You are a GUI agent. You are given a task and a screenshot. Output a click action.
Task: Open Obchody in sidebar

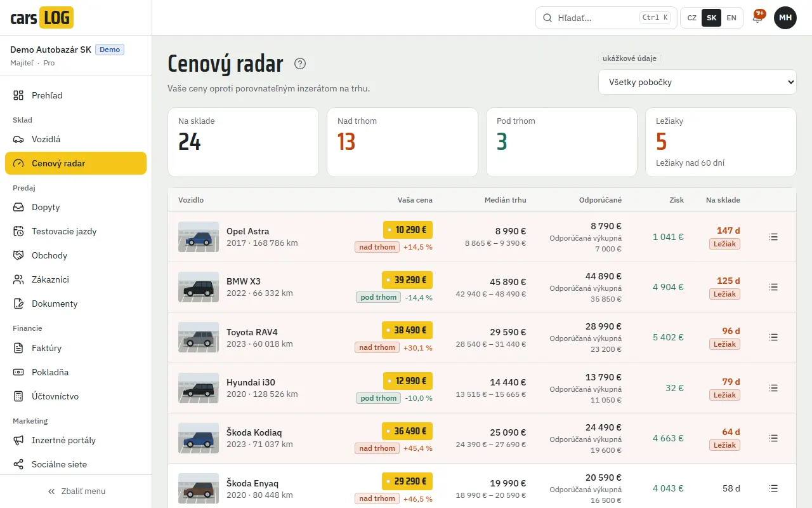pos(75,255)
